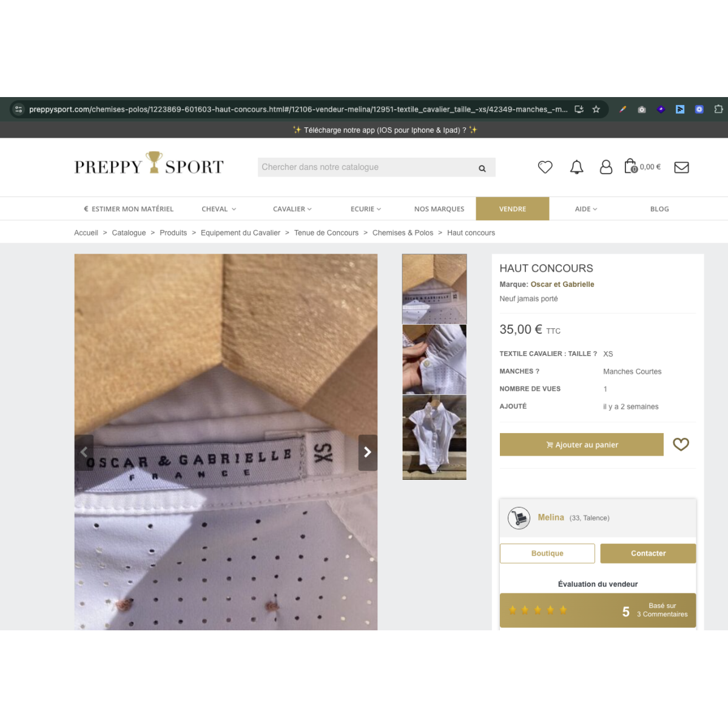Open the wishlist heart icon in header
Image resolution: width=728 pixels, height=728 pixels.
(545, 167)
